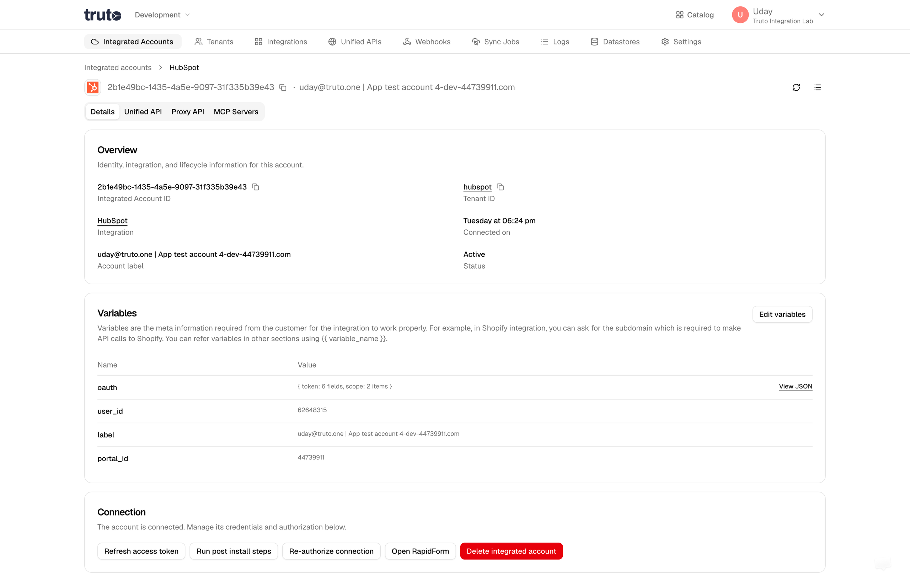Open Sync Jobs page
The width and height of the screenshot is (910, 588).
496,42
